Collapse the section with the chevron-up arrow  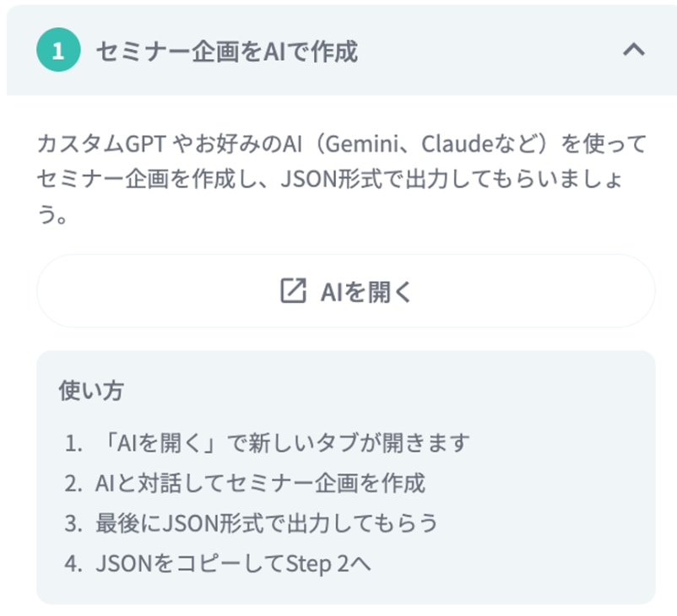633,51
